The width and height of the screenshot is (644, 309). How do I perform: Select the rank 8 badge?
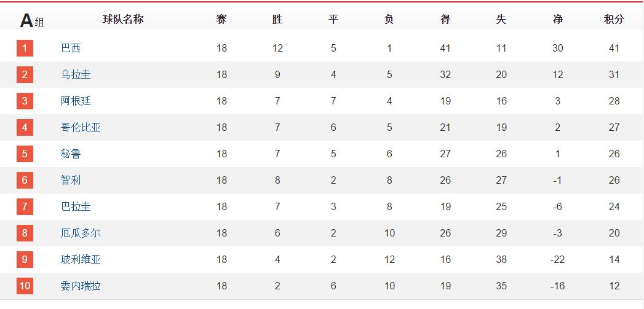coord(25,233)
